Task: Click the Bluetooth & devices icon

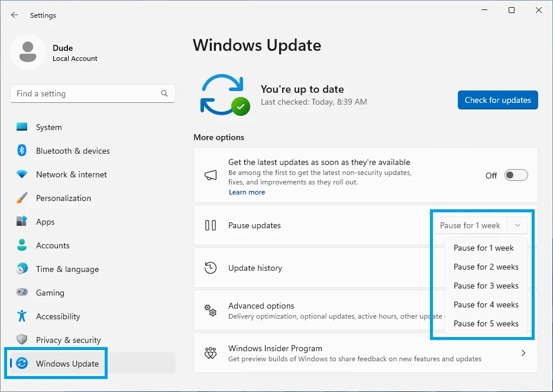Action: pyautogui.click(x=22, y=151)
